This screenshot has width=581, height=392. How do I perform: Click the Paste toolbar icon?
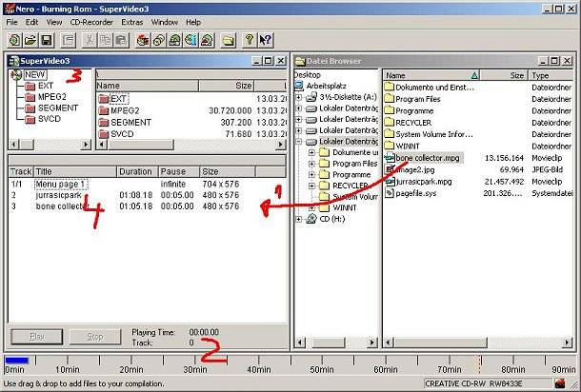(x=121, y=40)
